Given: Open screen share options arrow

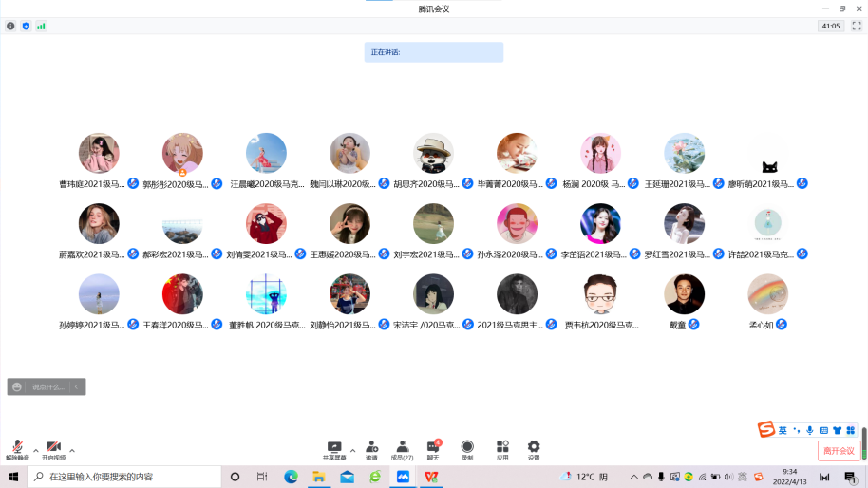Looking at the screenshot, I should point(352,450).
